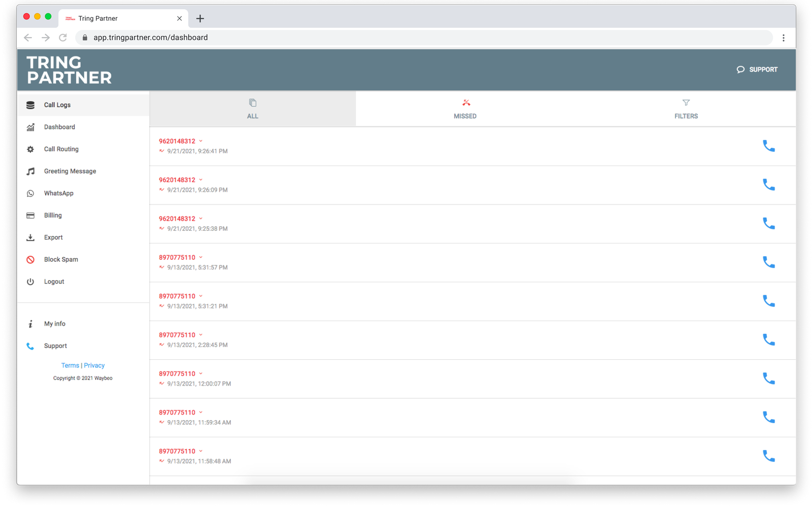Click the Billing card icon
This screenshot has width=812, height=514.
(30, 216)
